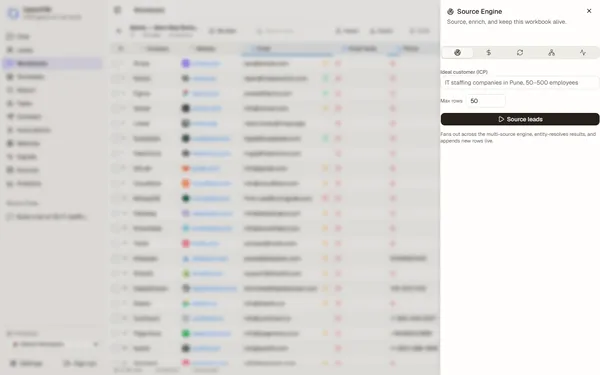Click the "Ideal customer (ICP)" label
This screenshot has height=375, width=600.
pyautogui.click(x=464, y=72)
